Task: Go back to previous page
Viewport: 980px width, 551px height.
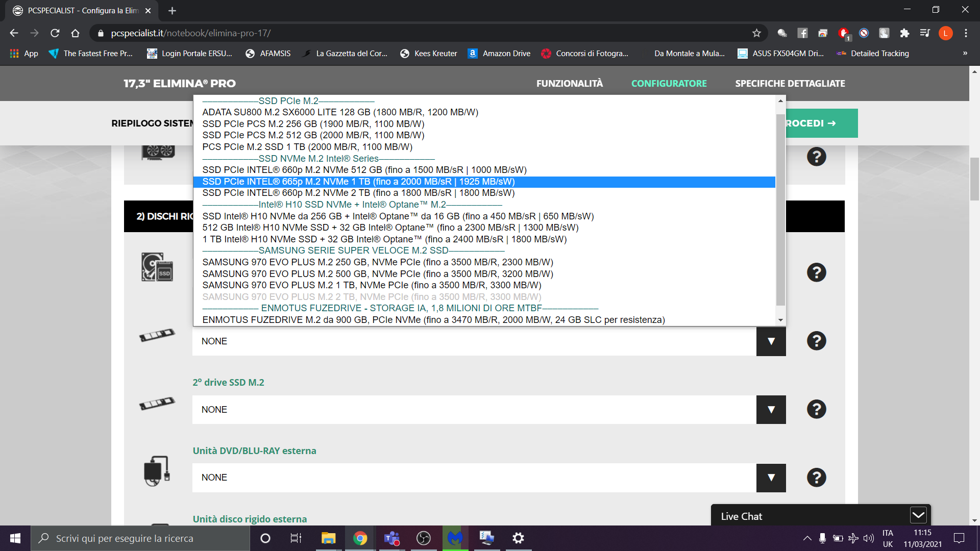Action: [x=14, y=33]
